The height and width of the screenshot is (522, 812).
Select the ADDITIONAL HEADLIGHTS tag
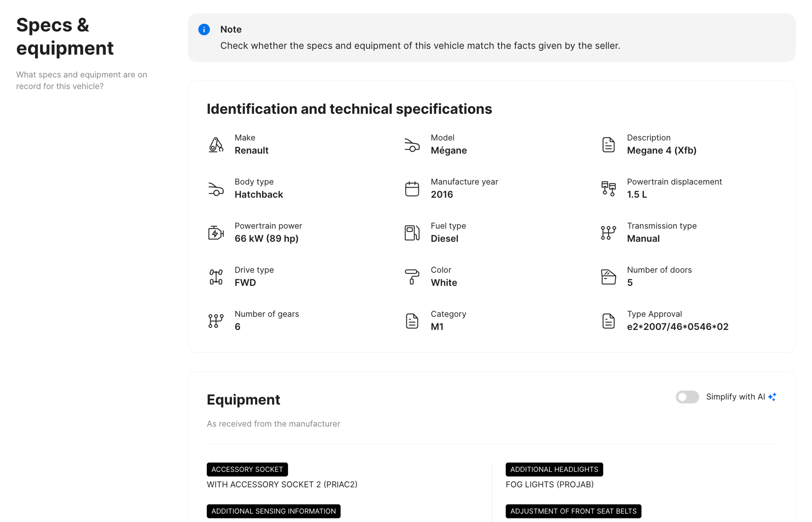point(554,469)
